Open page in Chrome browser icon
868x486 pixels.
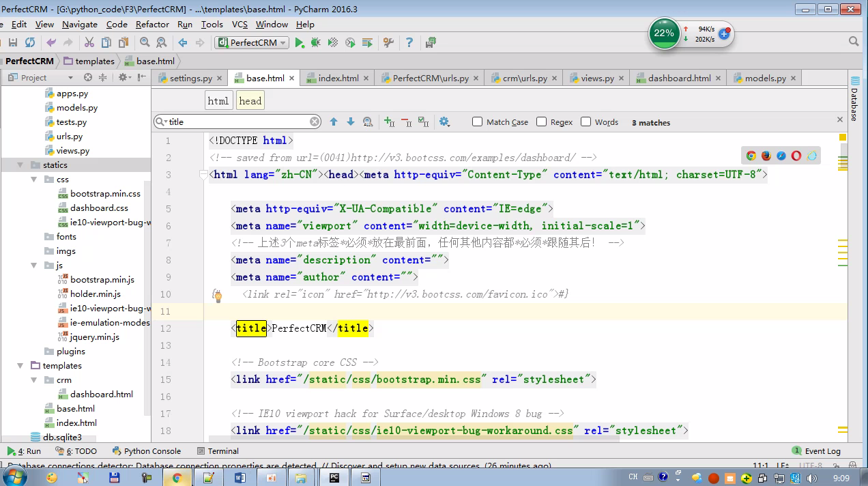tap(751, 156)
